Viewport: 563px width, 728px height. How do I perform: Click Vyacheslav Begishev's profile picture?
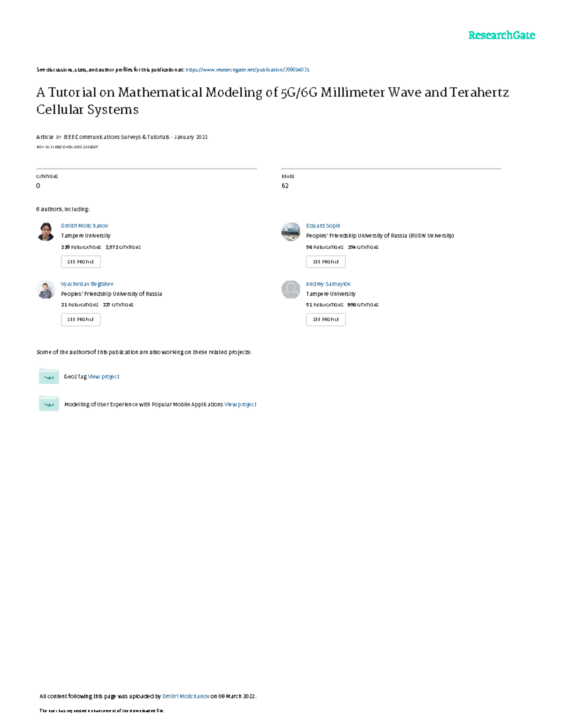click(46, 290)
